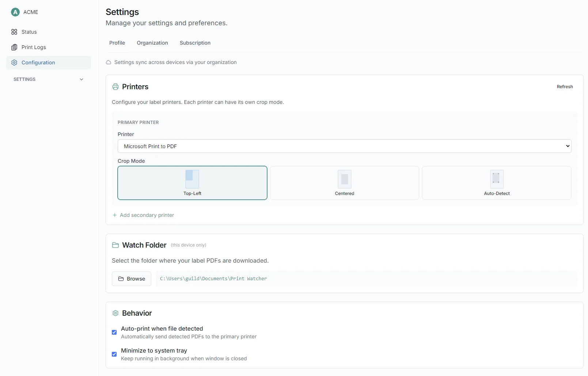Click the plus icon for secondary printer
588x376 pixels.
115,215
